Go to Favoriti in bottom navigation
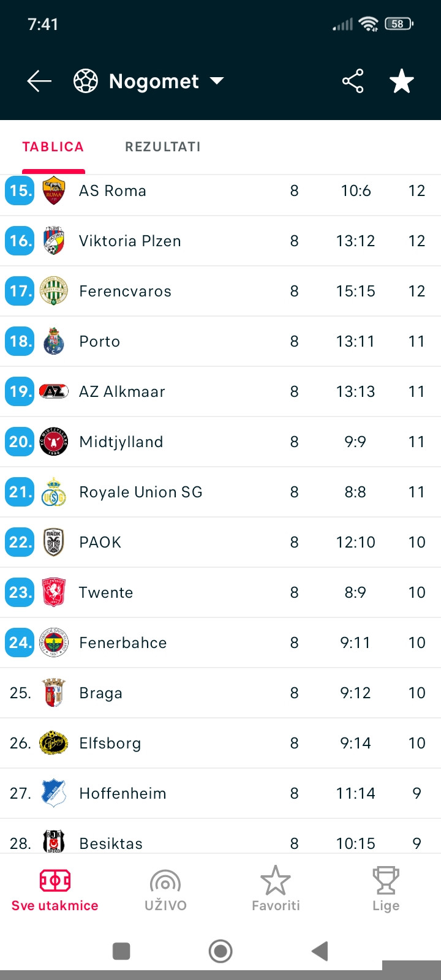 pyautogui.click(x=276, y=891)
